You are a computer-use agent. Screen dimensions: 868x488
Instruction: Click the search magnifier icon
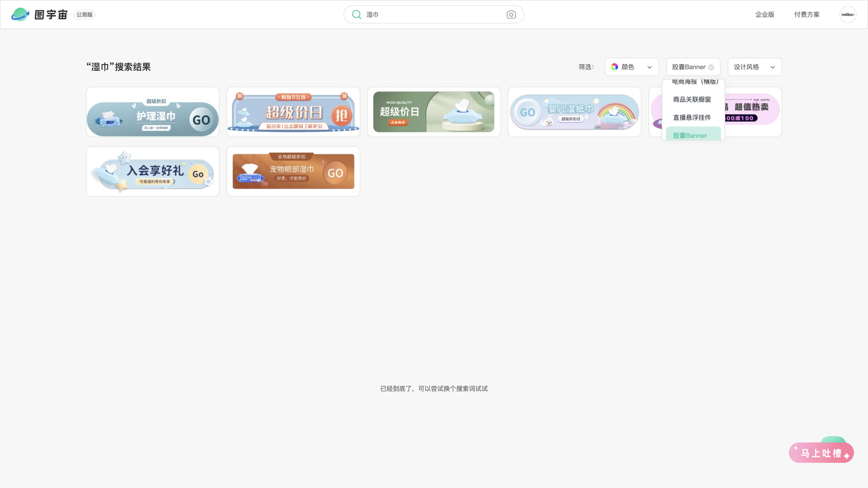click(x=356, y=14)
